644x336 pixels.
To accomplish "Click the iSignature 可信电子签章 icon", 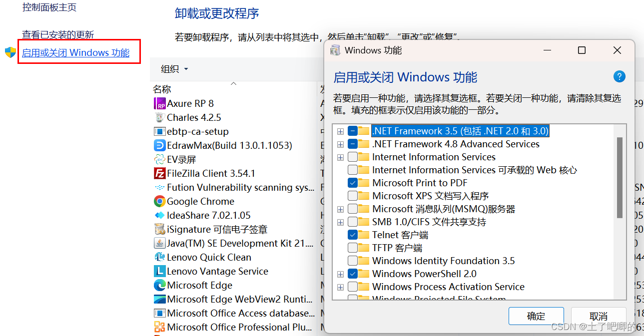I will (x=160, y=229).
